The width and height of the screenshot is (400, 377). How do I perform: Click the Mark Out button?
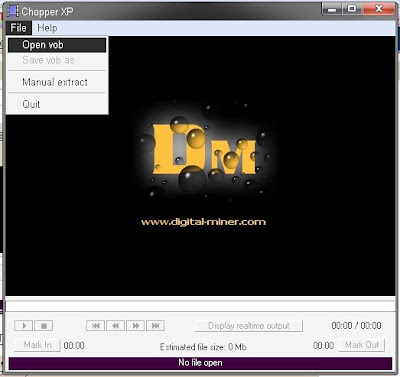[x=362, y=345]
